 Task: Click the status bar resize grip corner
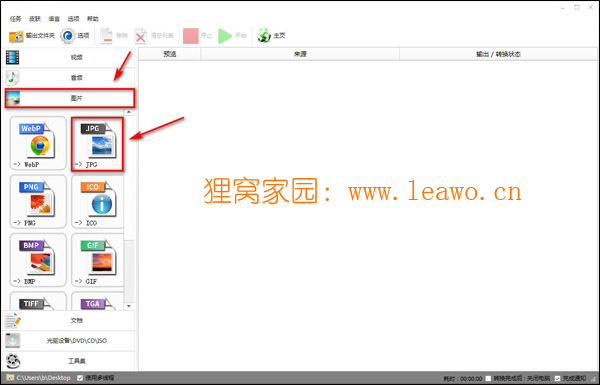point(593,379)
